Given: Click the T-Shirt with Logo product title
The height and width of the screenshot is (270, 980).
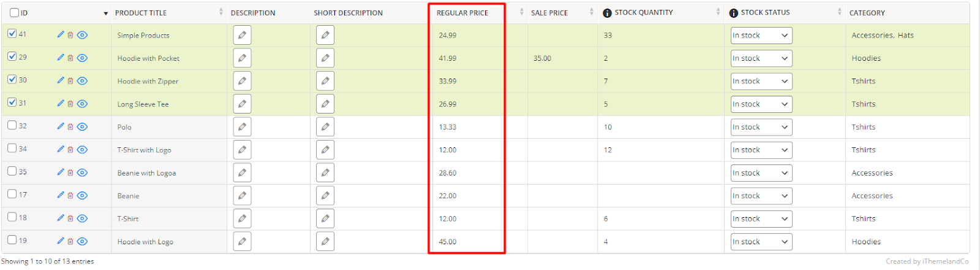Looking at the screenshot, I should pos(145,150).
